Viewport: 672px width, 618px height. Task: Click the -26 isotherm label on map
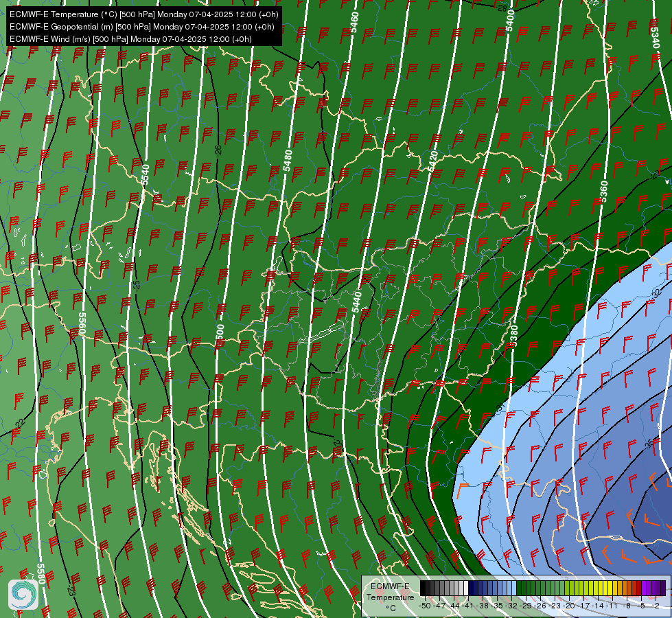218,151
